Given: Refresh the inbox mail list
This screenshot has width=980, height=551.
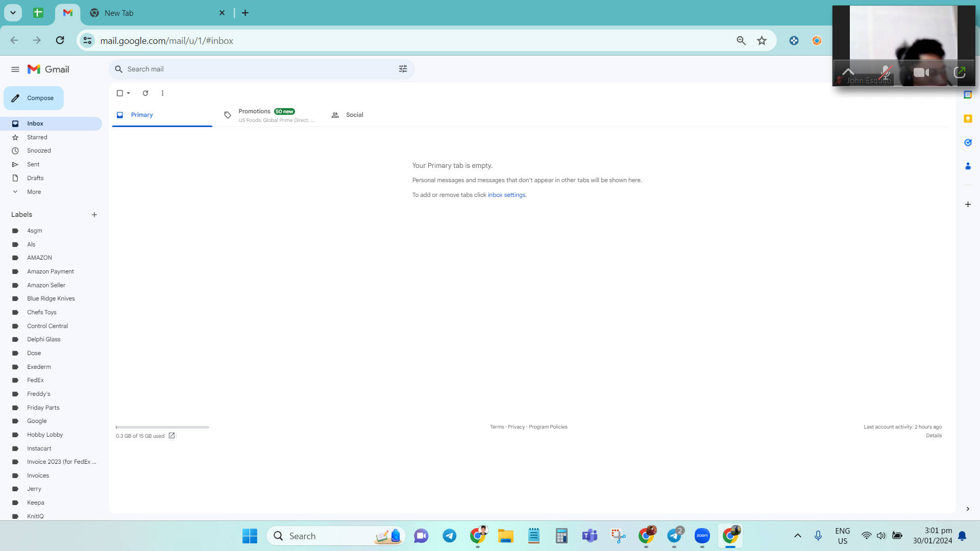Looking at the screenshot, I should 145,93.
